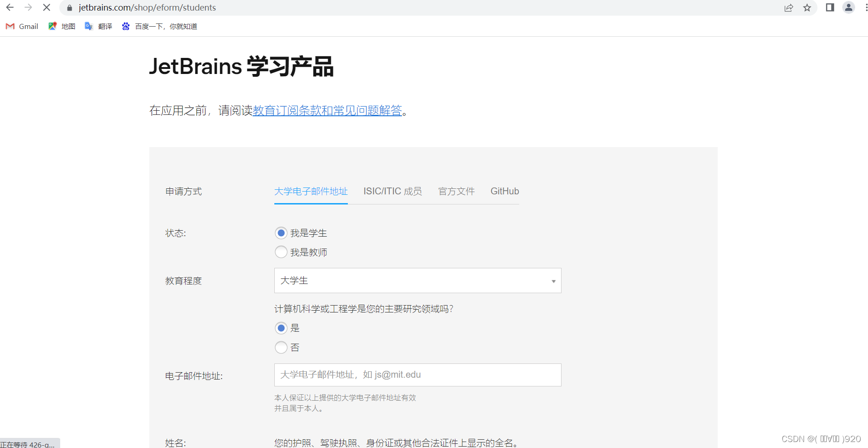Viewport: 868px width, 448px height.
Task: Click the JetBrains 学习产品 heading
Action: pos(242,67)
